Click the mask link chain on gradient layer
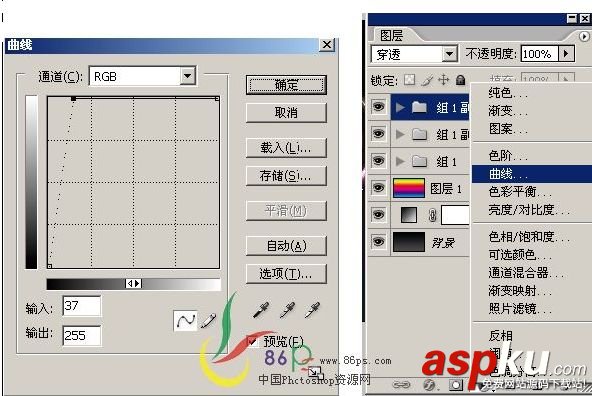The image size is (592, 396). tap(433, 215)
